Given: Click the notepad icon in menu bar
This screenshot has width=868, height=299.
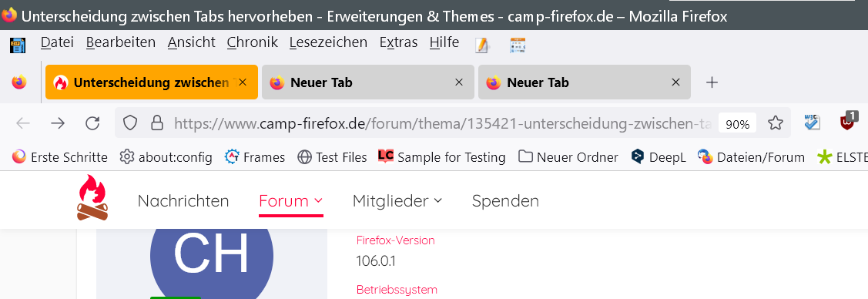Looking at the screenshot, I should point(482,45).
